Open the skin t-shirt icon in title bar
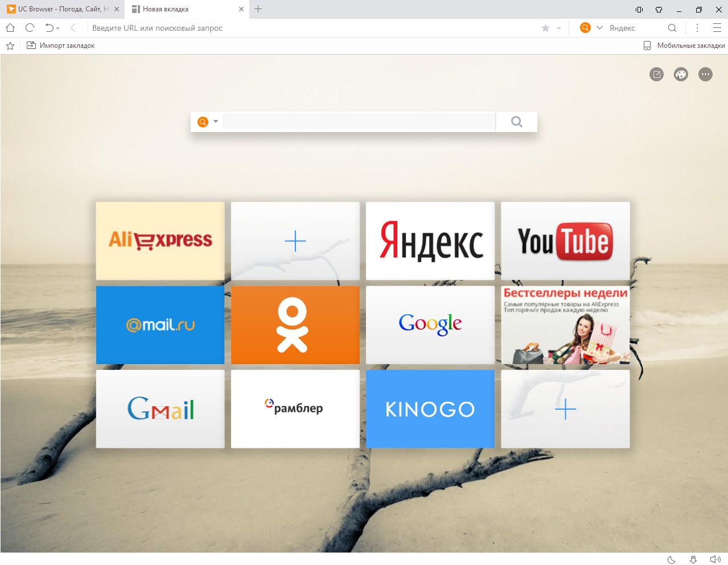Screen dimensions: 728x565 coord(659,9)
